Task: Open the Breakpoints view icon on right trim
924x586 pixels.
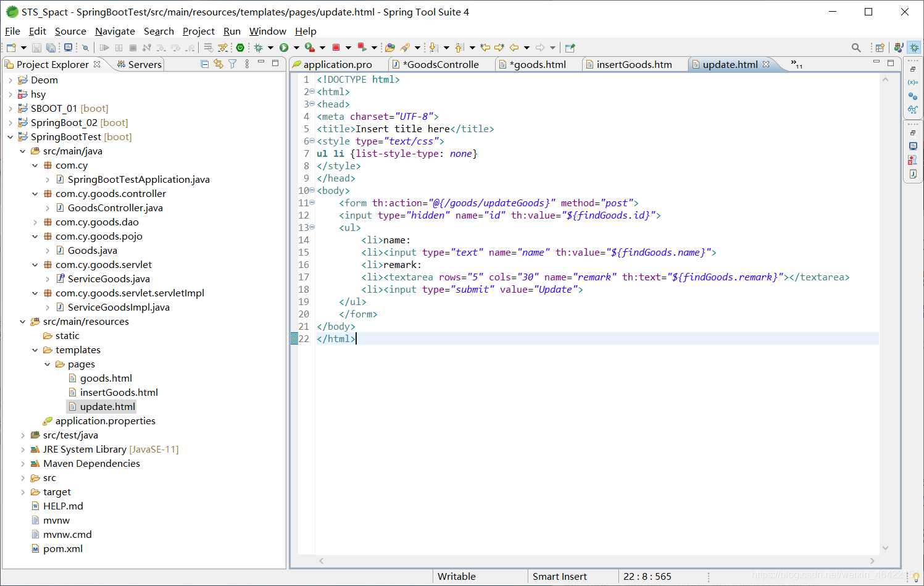Action: tap(913, 96)
